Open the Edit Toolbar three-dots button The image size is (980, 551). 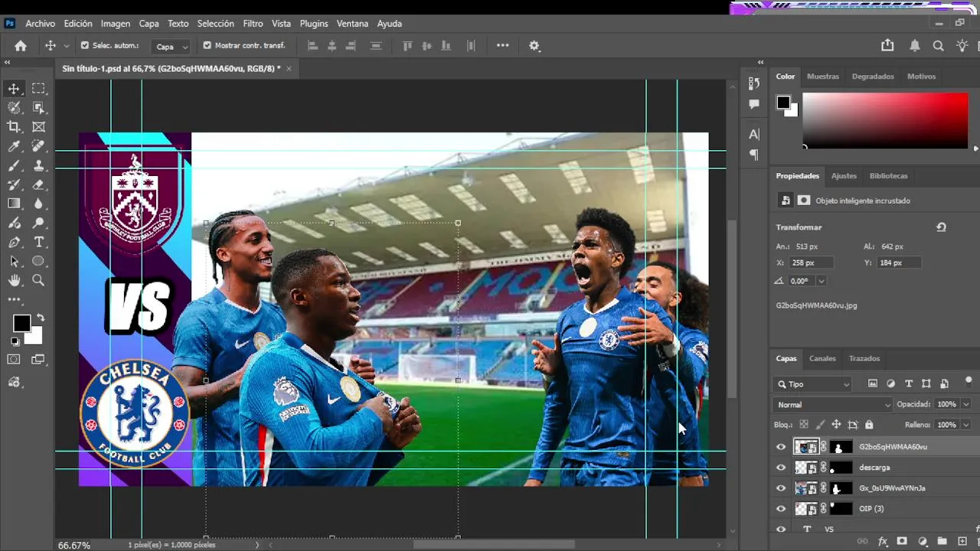click(x=14, y=299)
